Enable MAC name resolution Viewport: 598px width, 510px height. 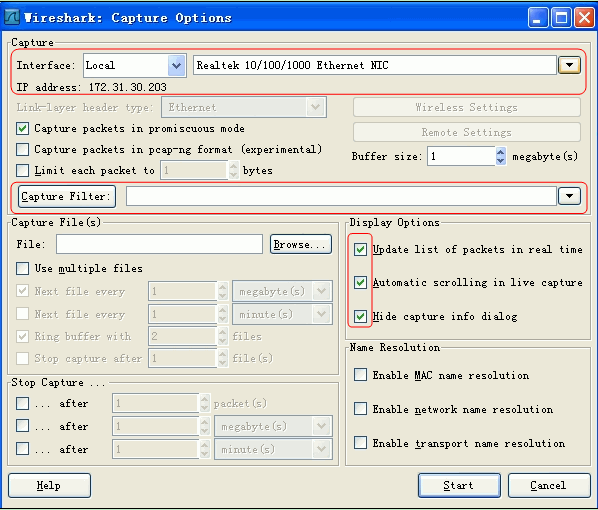[360, 375]
